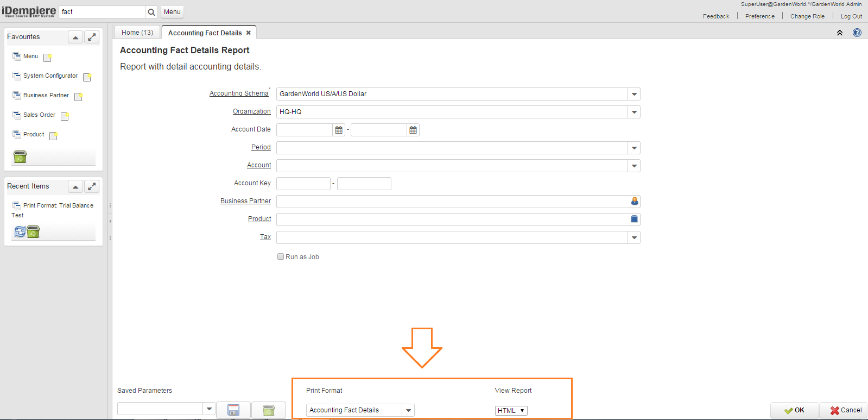Image resolution: width=868 pixels, height=420 pixels.
Task: Click delete saved parameters bin icon
Action: [269, 410]
